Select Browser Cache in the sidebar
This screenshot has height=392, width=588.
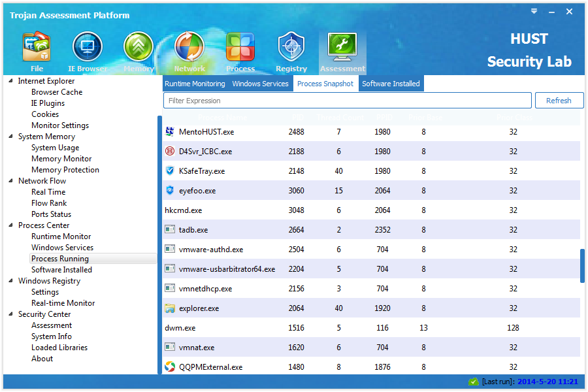click(x=57, y=92)
